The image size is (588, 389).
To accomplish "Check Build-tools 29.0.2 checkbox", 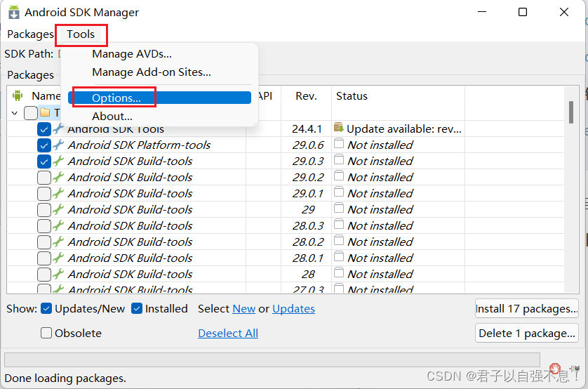I will (x=44, y=178).
